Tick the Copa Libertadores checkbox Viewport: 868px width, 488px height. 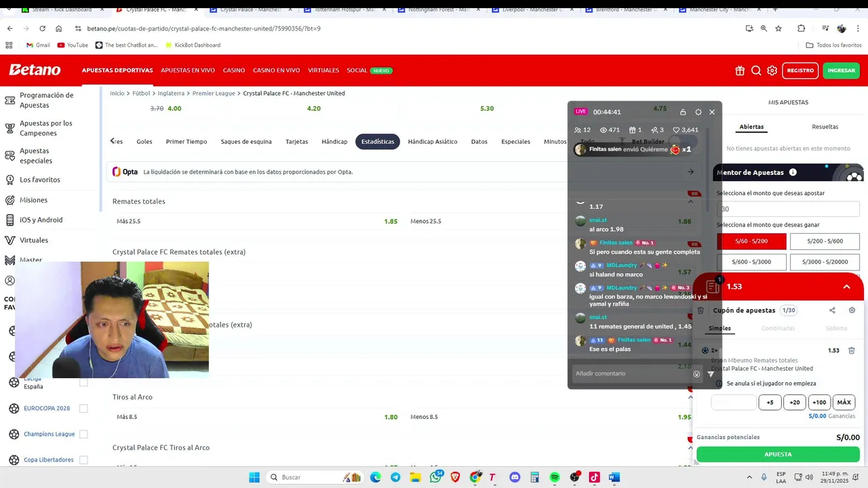pyautogui.click(x=83, y=460)
